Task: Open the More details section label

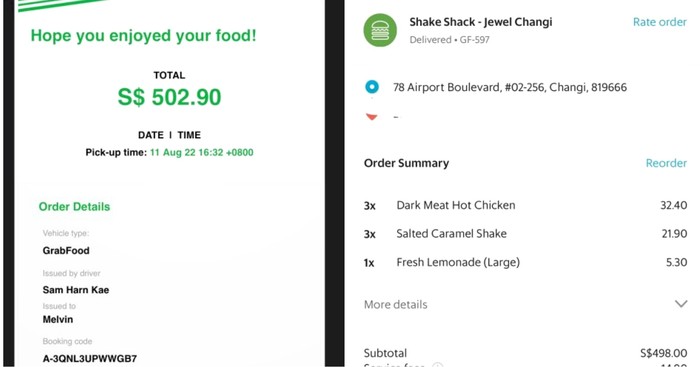Action: [x=396, y=304]
